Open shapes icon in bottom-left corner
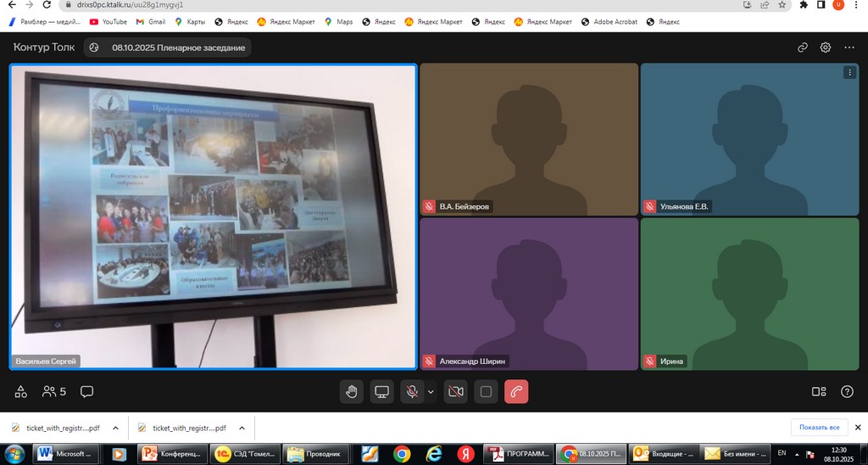The image size is (868, 465). tap(21, 391)
